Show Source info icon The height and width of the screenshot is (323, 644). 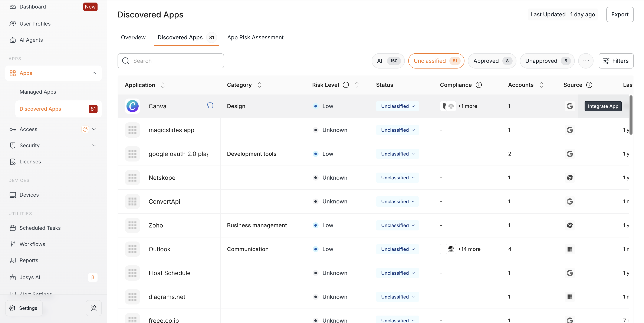(x=589, y=85)
